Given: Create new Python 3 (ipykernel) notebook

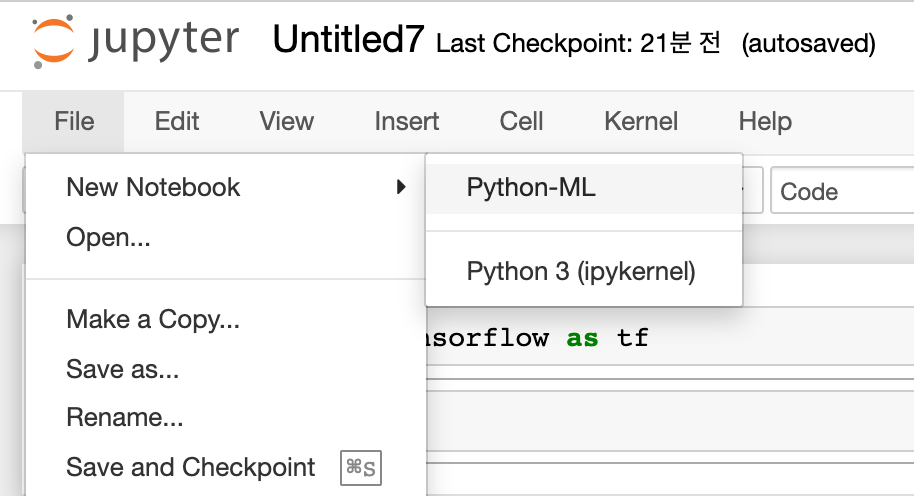Looking at the screenshot, I should point(584,272).
